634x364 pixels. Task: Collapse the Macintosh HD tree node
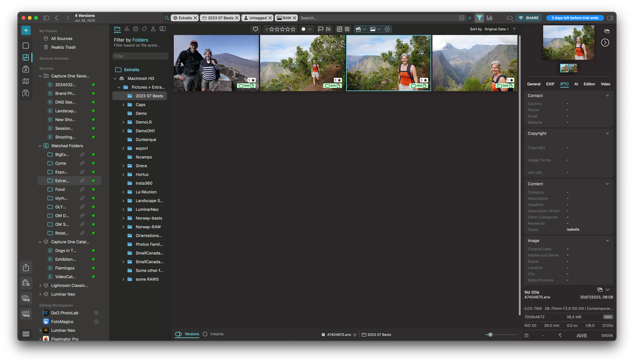(115, 78)
